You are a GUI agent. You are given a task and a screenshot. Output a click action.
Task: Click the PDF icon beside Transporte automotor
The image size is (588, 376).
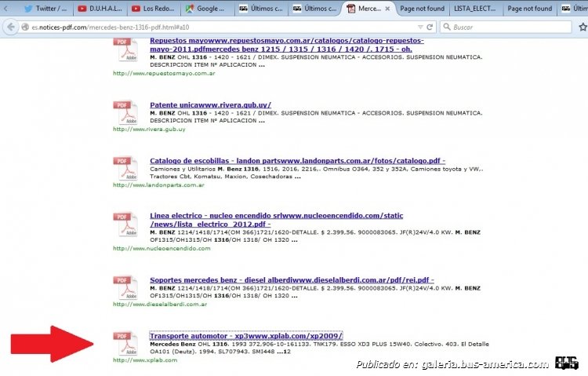[x=125, y=344]
